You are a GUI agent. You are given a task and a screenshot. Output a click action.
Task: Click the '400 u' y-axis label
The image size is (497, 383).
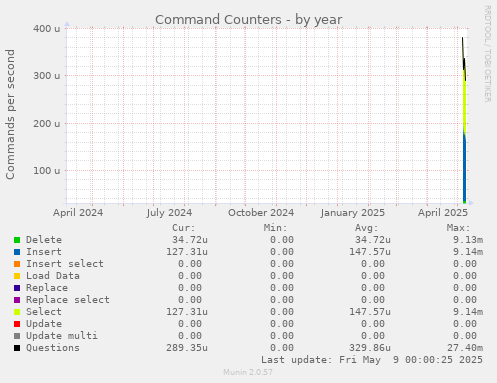pyautogui.click(x=47, y=29)
